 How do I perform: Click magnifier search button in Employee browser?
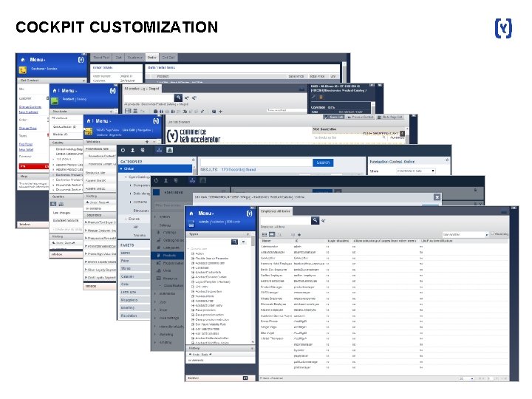(x=316, y=220)
